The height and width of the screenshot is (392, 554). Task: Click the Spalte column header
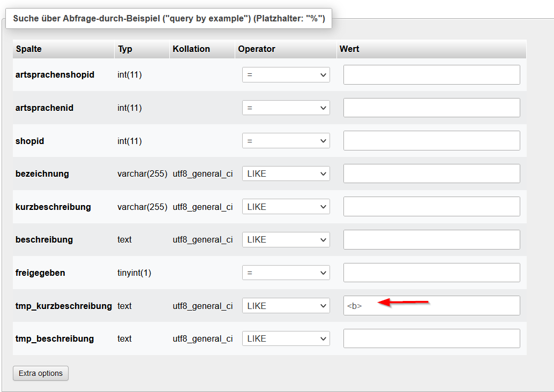point(28,49)
